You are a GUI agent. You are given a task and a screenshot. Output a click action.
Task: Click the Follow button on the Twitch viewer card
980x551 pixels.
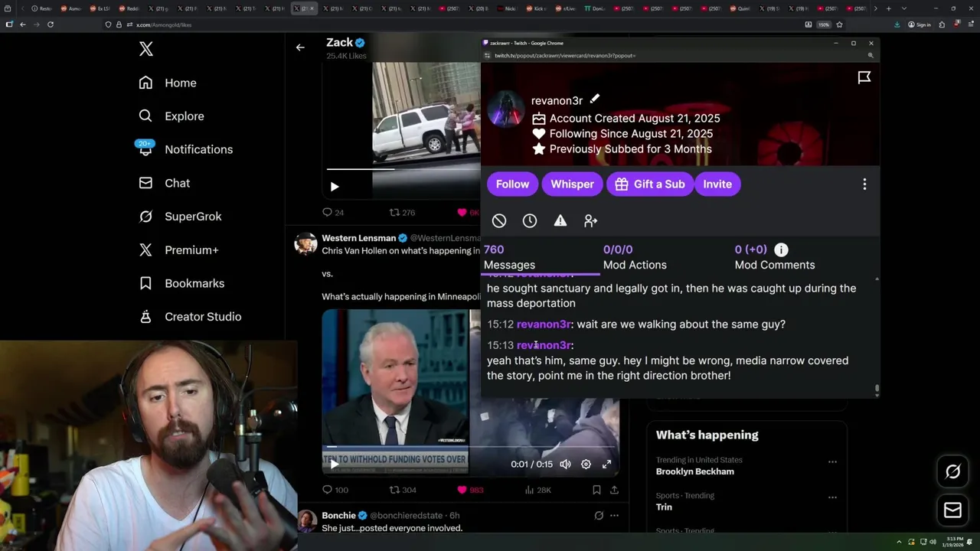coord(512,184)
